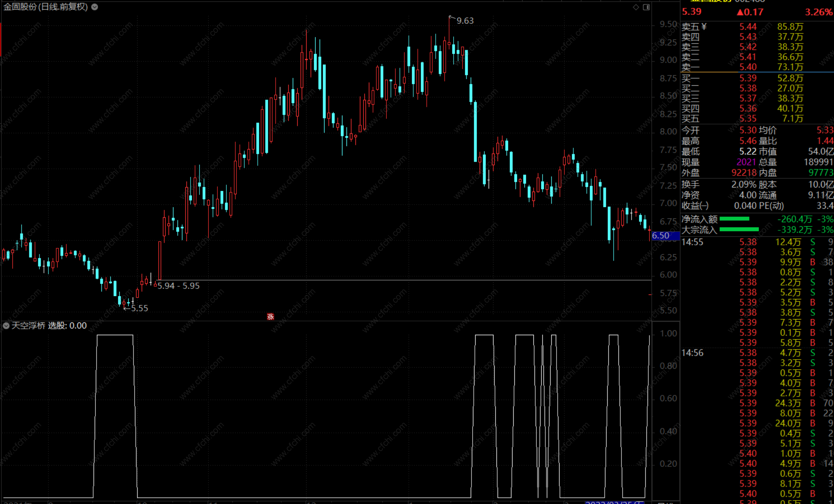Toggle the side panel layout icon
The image size is (834, 504).
646,7
